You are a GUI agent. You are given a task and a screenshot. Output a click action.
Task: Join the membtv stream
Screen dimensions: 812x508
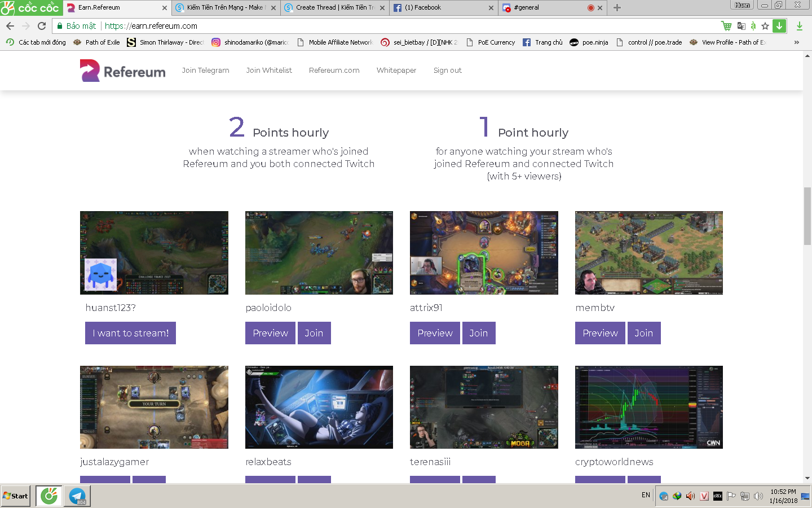pos(644,333)
